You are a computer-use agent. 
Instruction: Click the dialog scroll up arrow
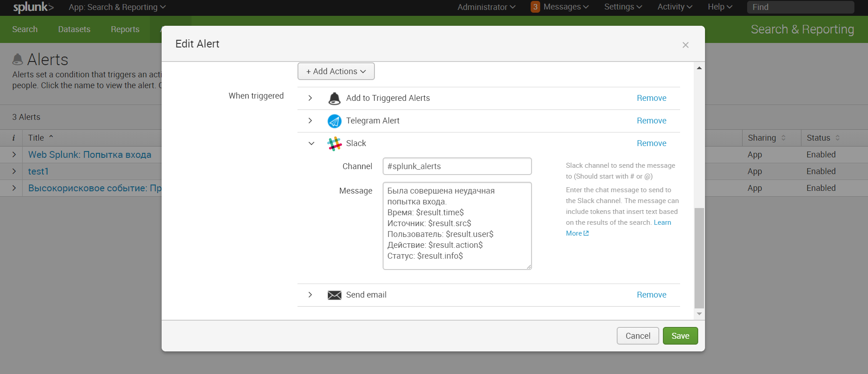[699, 68]
